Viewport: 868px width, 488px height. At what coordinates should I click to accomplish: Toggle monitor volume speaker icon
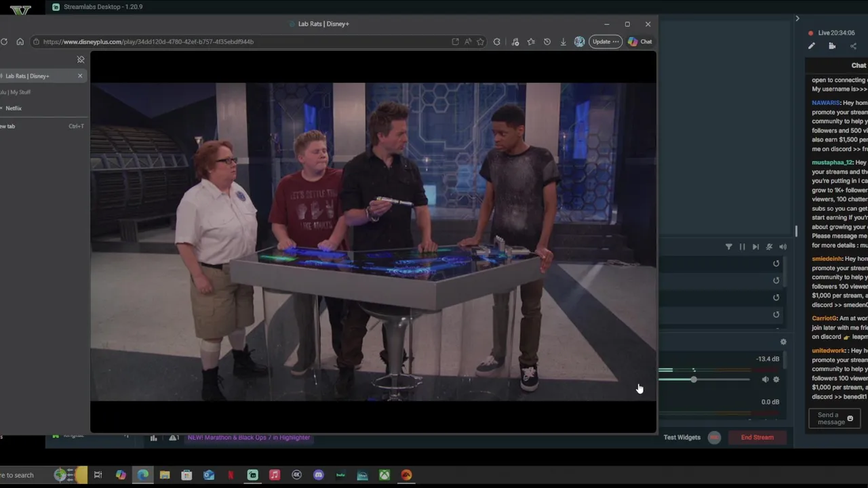[783, 247]
